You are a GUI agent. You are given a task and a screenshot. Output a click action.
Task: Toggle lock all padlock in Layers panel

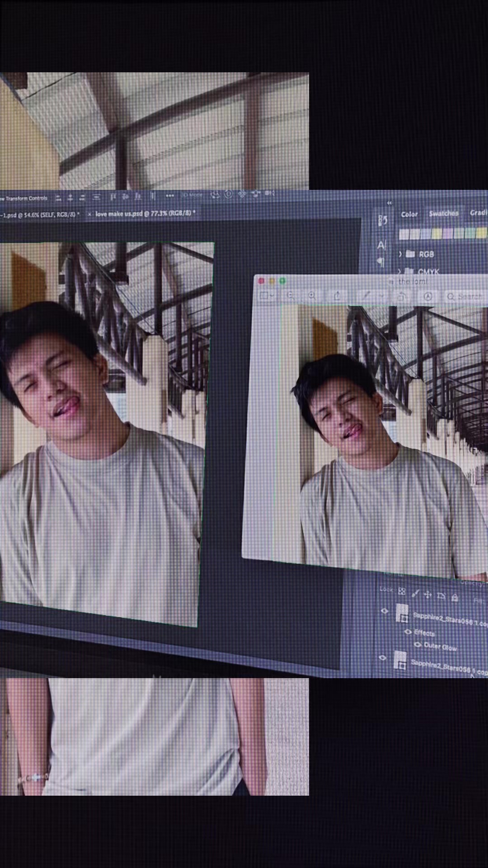click(x=455, y=597)
